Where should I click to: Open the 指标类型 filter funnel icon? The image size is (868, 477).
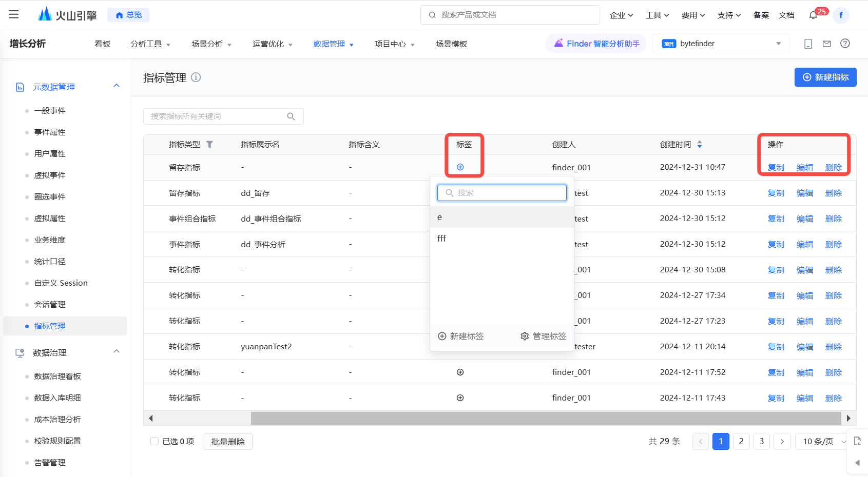209,145
